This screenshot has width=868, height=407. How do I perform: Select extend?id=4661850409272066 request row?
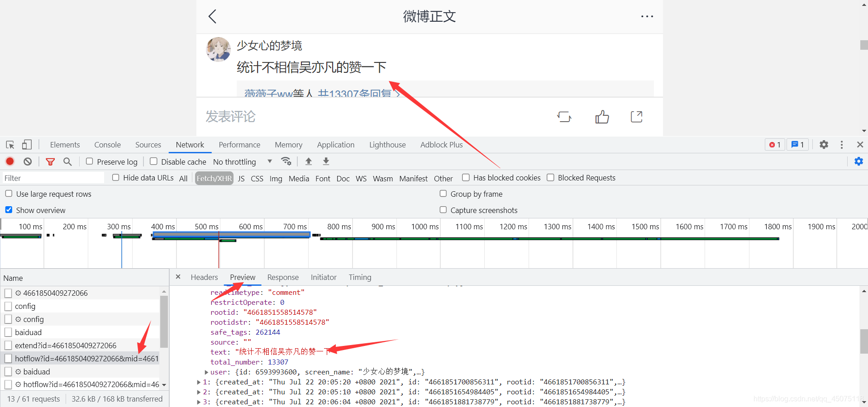[80, 345]
